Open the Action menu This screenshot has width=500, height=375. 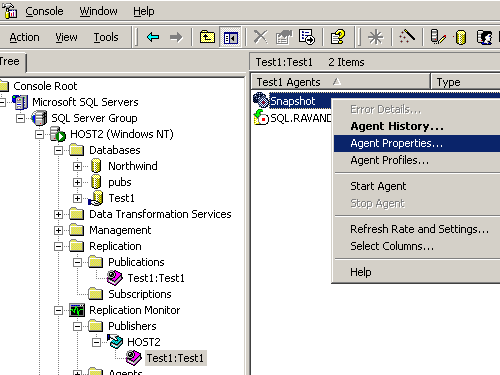24,37
